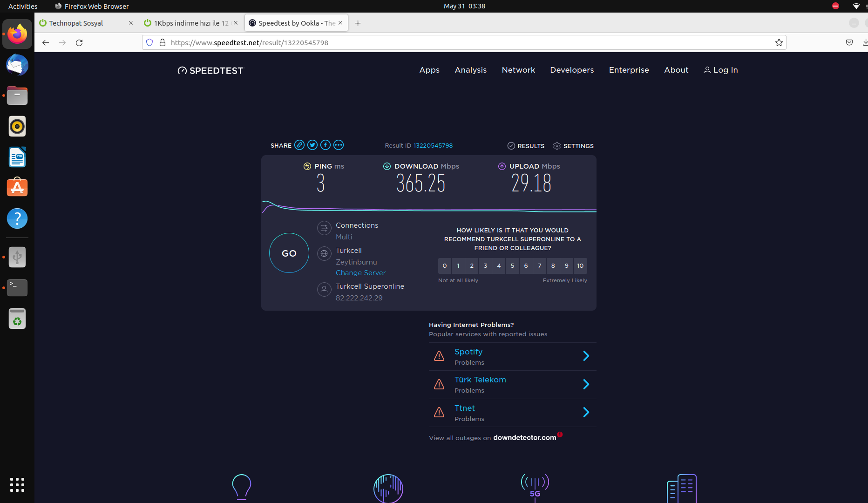This screenshot has width=868, height=503.
Task: Open Ubuntu Software from the dock
Action: click(17, 188)
